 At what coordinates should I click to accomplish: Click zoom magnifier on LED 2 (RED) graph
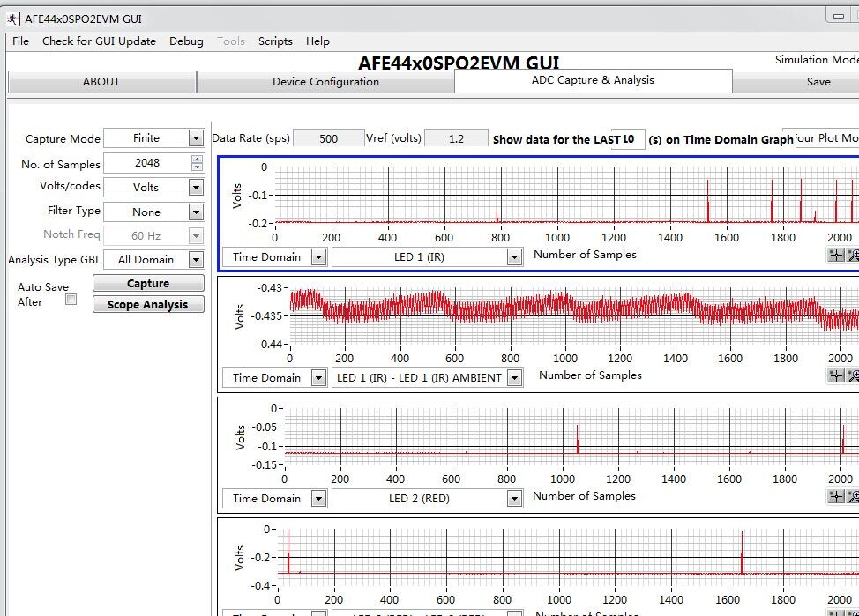(x=853, y=497)
